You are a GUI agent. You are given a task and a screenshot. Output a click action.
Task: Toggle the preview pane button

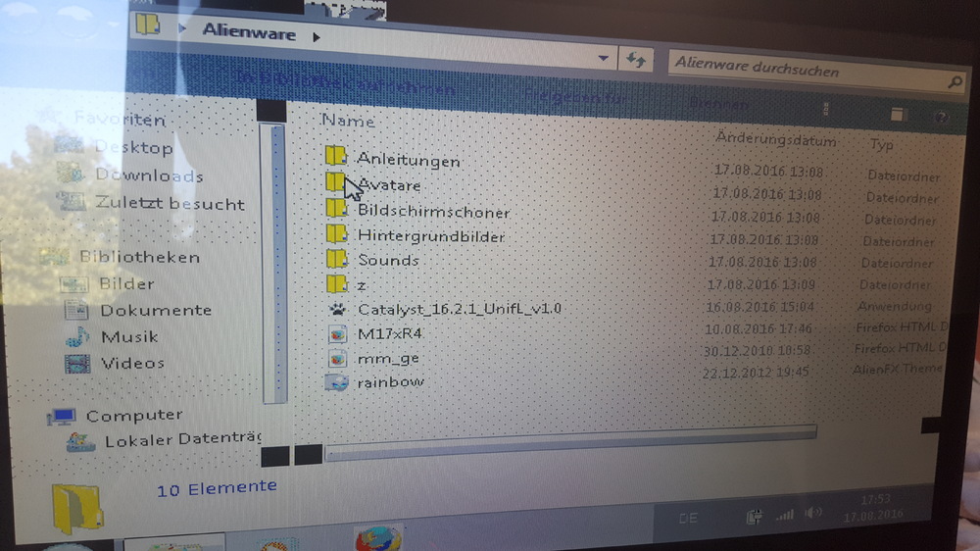coord(898,116)
